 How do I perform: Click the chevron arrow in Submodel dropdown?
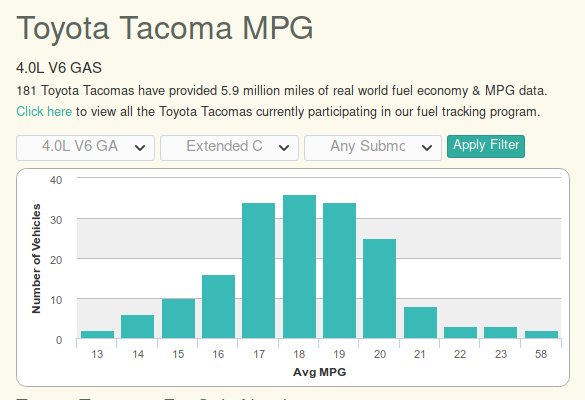click(x=427, y=148)
